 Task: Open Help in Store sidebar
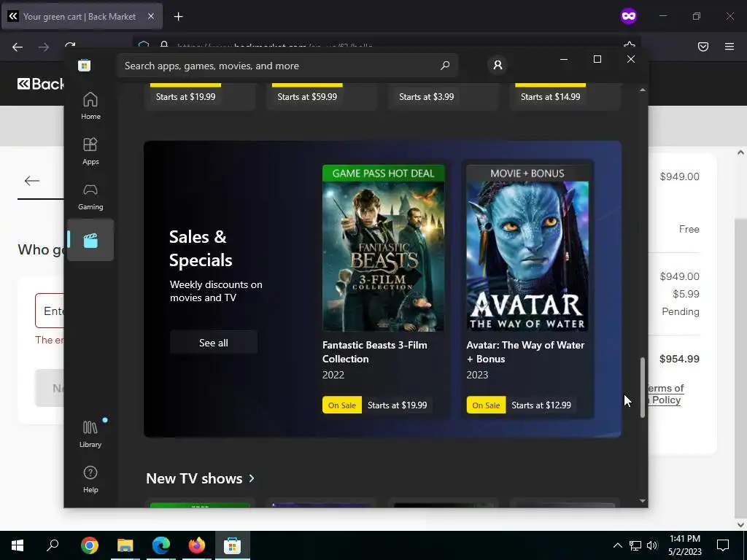click(x=90, y=479)
